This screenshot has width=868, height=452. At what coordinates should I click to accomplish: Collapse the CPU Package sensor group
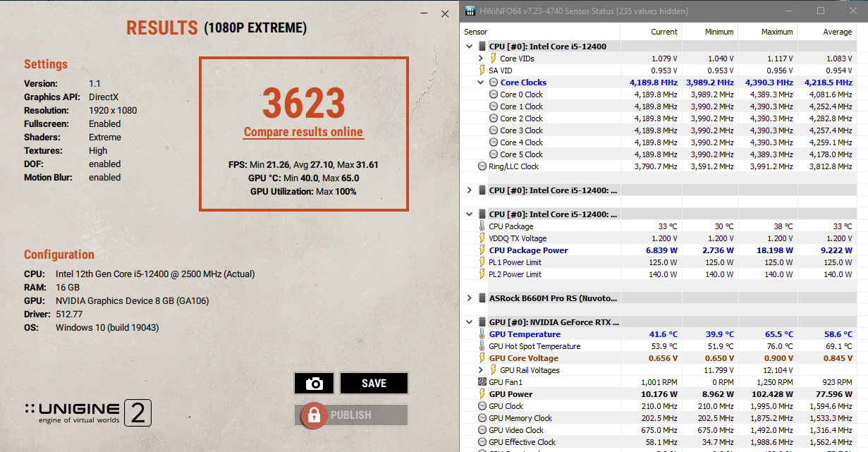coord(470,214)
